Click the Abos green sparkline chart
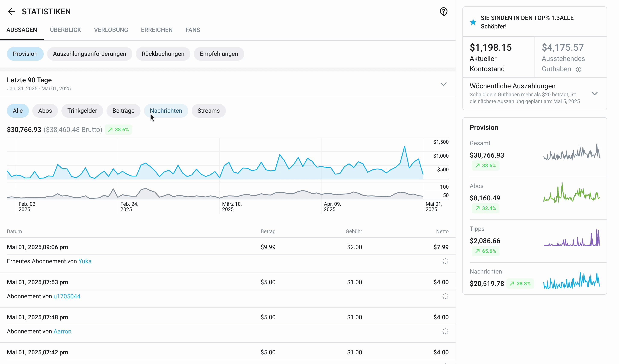This screenshot has width=619, height=364. click(571, 194)
